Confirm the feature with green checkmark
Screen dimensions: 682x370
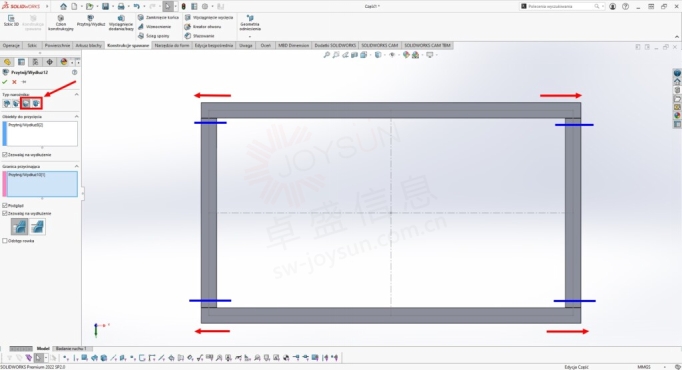click(x=5, y=82)
